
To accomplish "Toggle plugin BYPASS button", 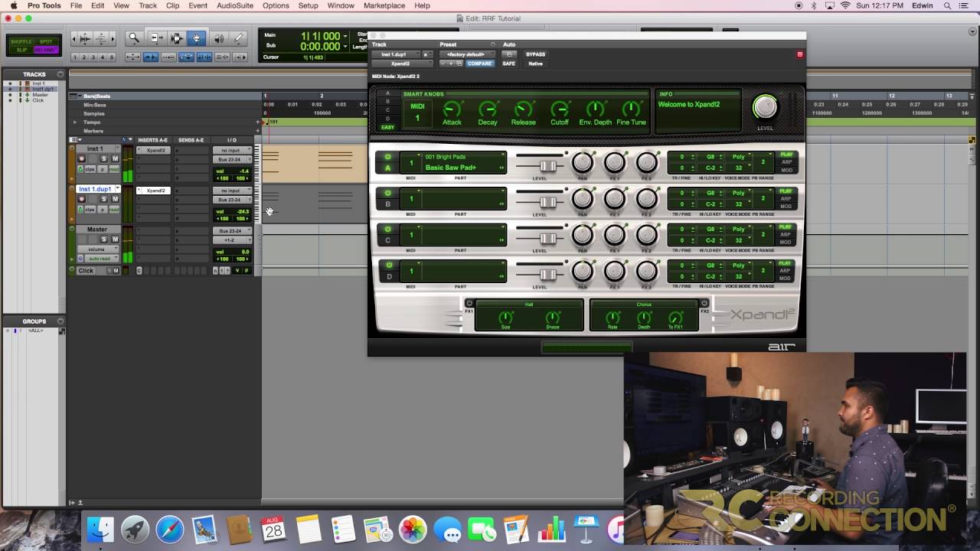I will point(536,54).
